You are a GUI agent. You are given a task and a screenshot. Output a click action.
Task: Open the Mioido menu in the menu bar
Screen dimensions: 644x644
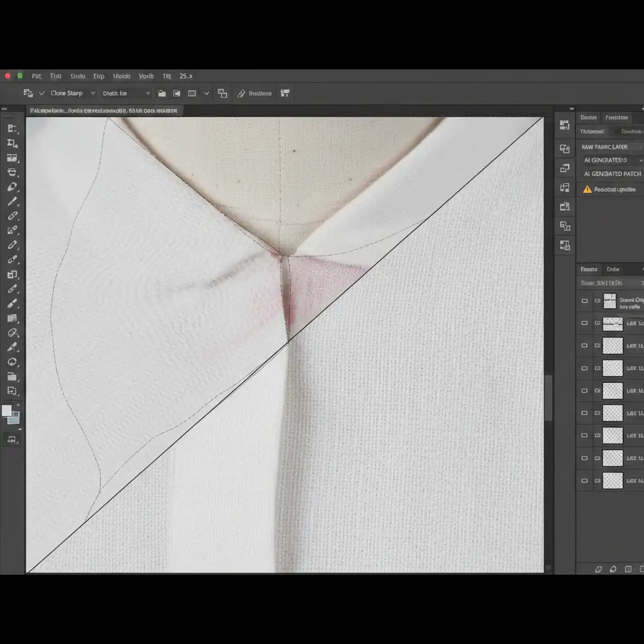(x=121, y=76)
